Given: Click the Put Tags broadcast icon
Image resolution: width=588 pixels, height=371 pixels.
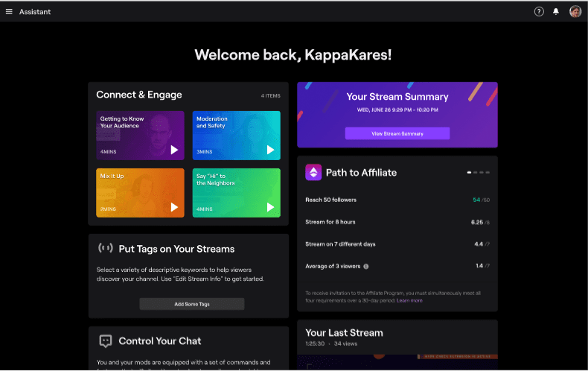Looking at the screenshot, I should point(106,248).
